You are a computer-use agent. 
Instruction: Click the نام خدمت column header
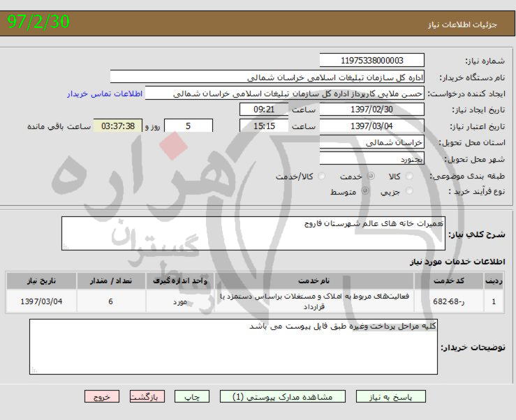314,280
